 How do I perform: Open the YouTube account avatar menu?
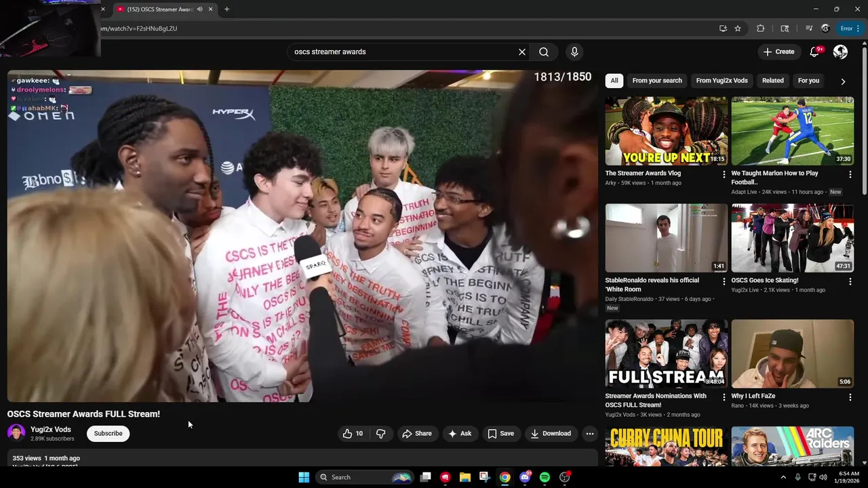click(840, 52)
